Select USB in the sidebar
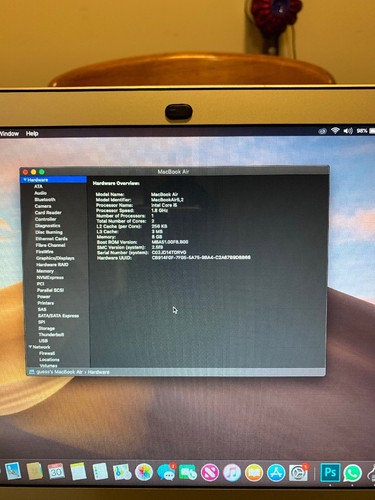The width and height of the screenshot is (375, 500). pos(43,341)
